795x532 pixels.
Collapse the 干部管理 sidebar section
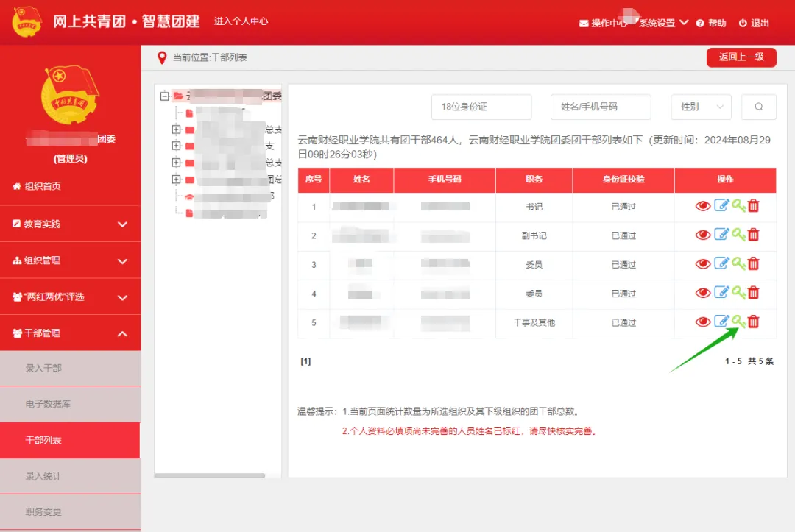(70, 333)
